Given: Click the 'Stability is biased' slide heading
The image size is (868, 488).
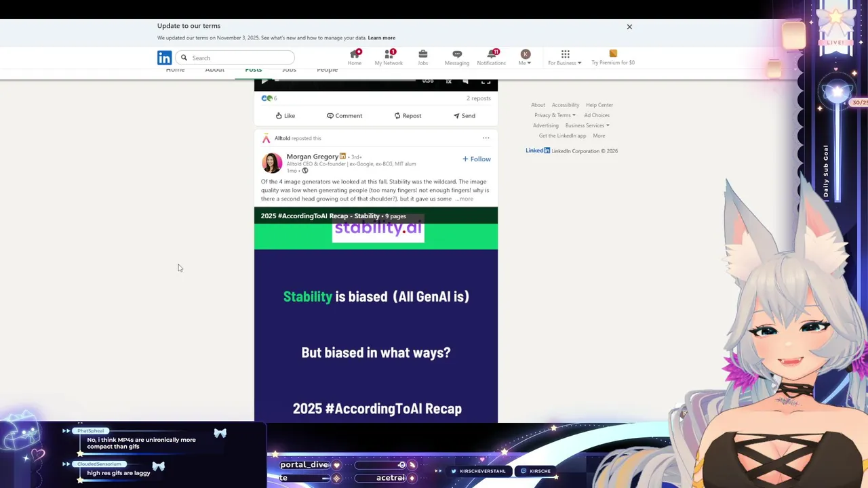Looking at the screenshot, I should 376,296.
